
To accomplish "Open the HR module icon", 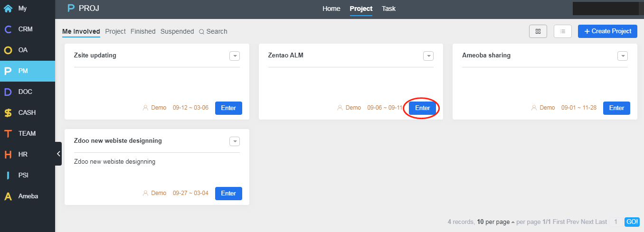I will point(8,154).
